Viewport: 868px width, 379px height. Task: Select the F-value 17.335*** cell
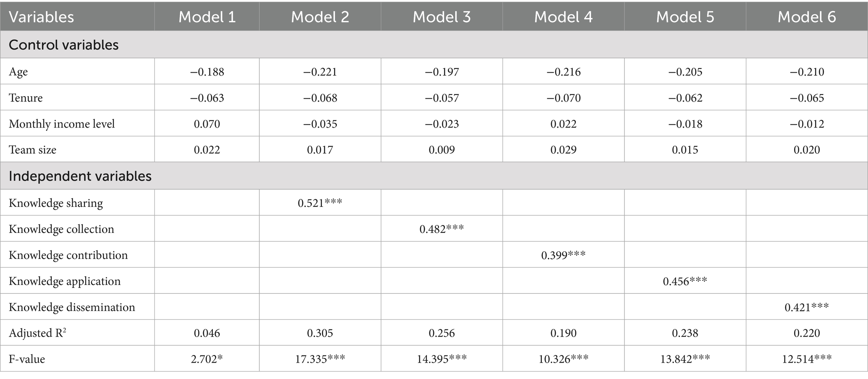(320, 359)
